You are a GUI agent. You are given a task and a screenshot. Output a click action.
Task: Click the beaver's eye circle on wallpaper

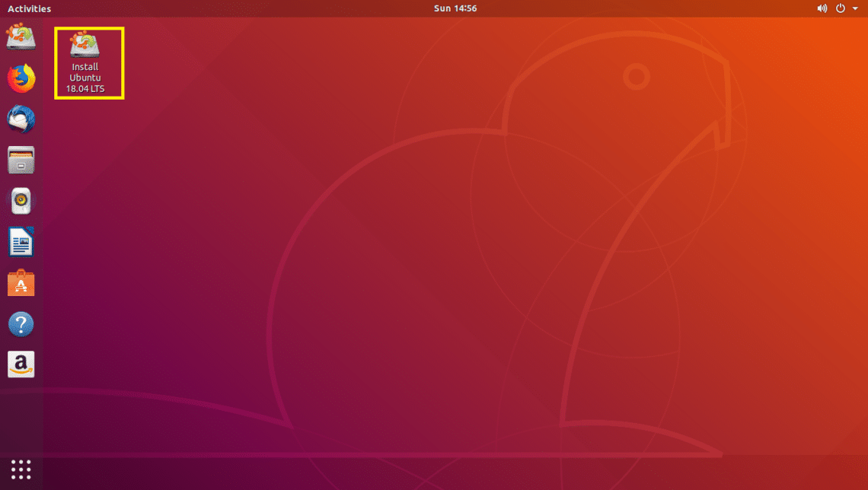point(636,76)
